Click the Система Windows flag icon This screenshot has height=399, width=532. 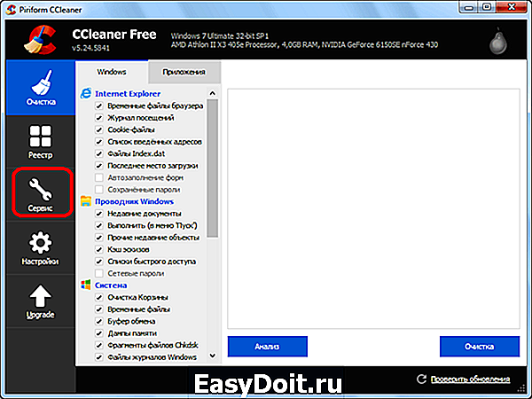tap(86, 285)
